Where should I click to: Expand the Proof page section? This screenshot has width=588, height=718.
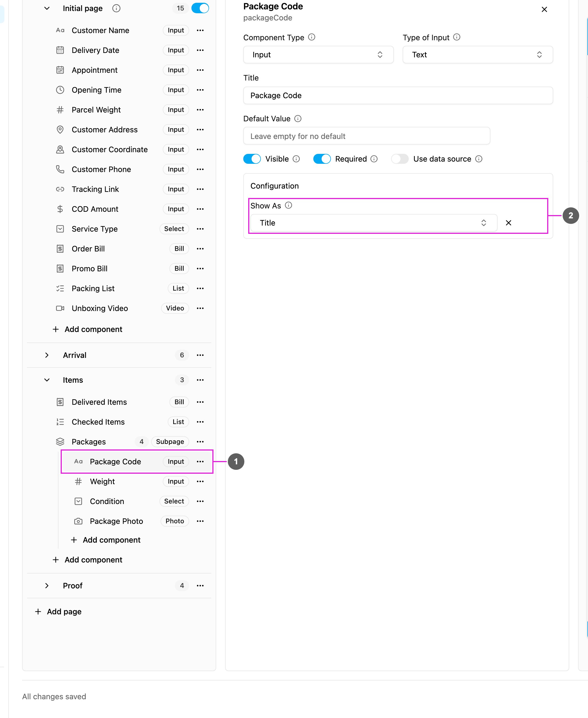[x=47, y=586]
